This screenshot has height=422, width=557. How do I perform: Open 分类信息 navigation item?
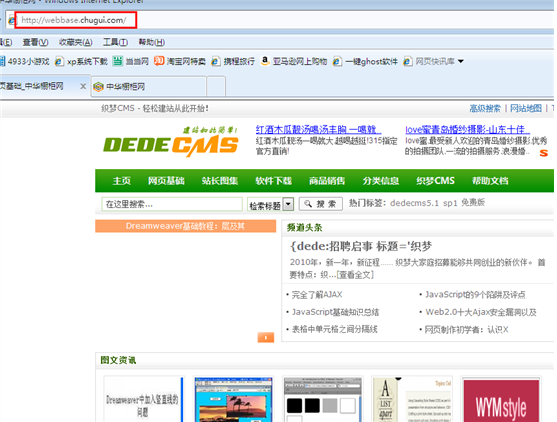point(381,181)
